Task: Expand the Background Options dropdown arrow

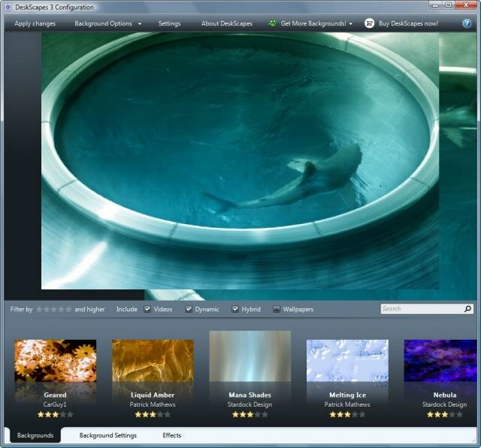Action: point(140,24)
